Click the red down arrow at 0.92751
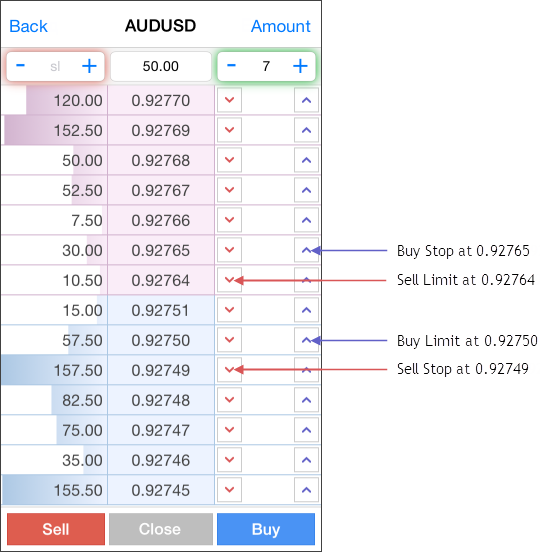The width and height of the screenshot is (540, 552). [x=229, y=310]
